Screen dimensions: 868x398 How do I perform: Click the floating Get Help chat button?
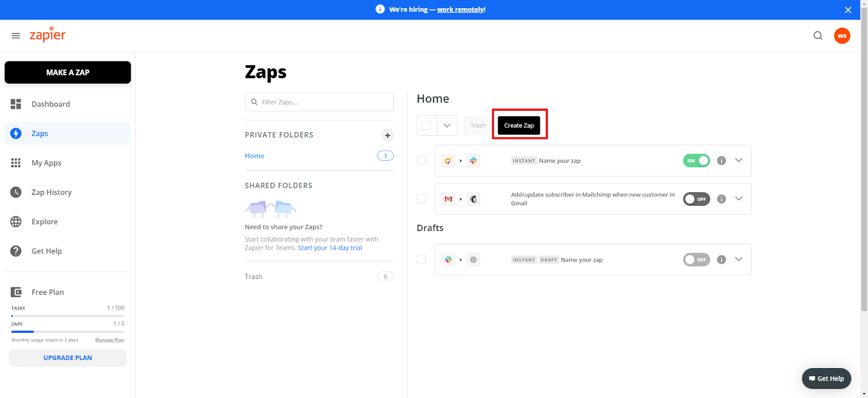[826, 378]
